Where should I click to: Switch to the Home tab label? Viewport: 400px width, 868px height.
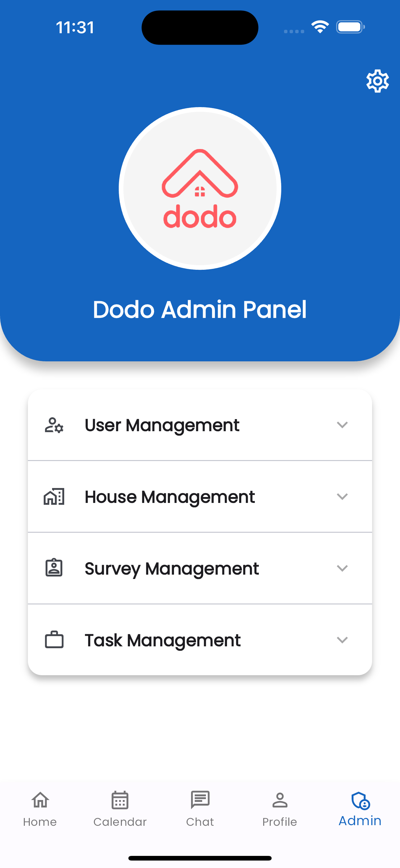click(x=40, y=822)
